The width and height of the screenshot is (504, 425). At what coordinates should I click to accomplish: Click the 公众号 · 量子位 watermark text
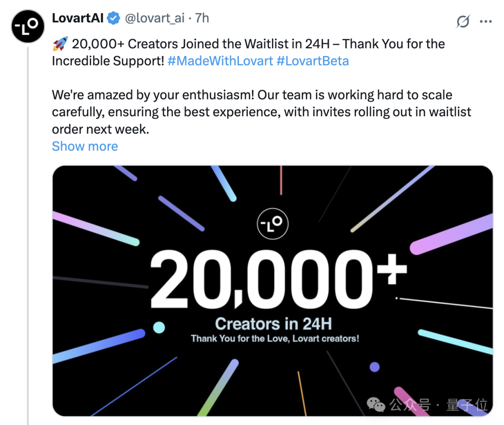tap(439, 405)
